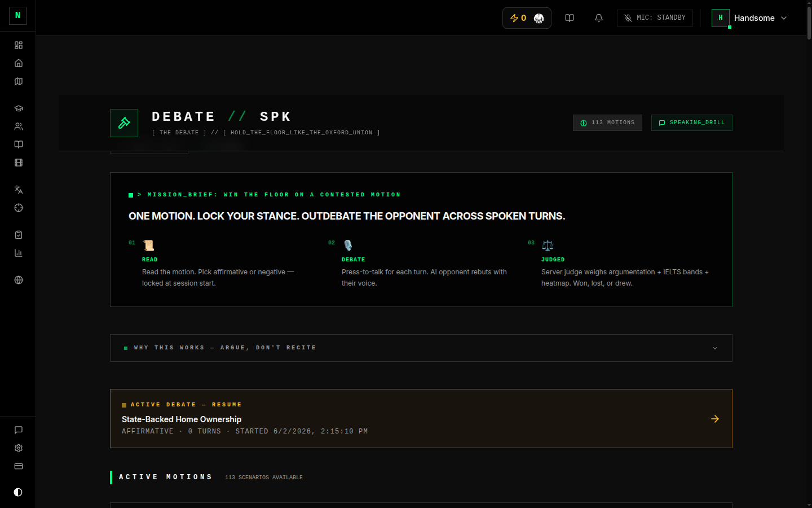Open the bar chart stats icon in sidebar

click(19, 253)
